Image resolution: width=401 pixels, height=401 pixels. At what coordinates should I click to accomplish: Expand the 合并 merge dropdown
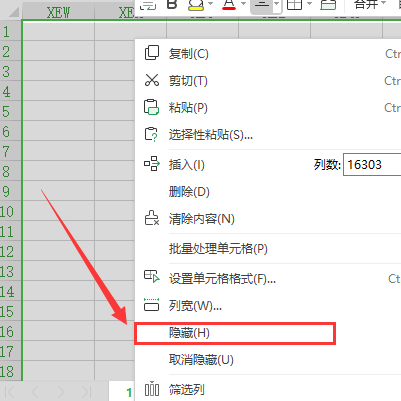pyautogui.click(x=383, y=3)
